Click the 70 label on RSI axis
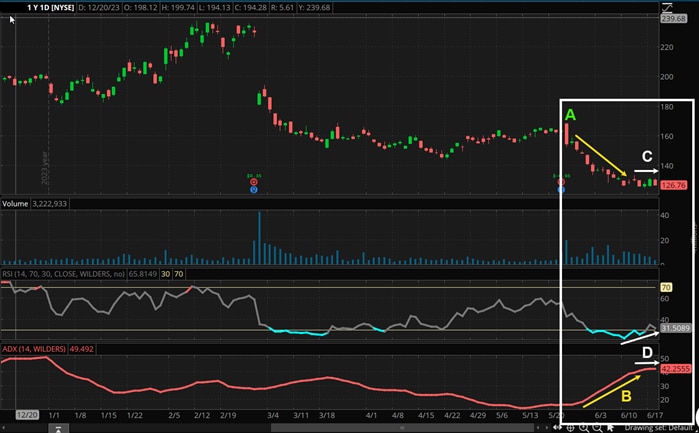This screenshot has width=699, height=433. [666, 288]
